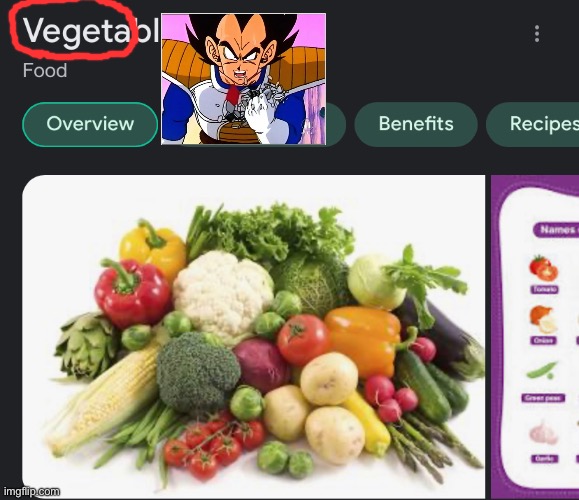Click the imgflip.com watermark
The height and width of the screenshot is (500, 579).
32,492
